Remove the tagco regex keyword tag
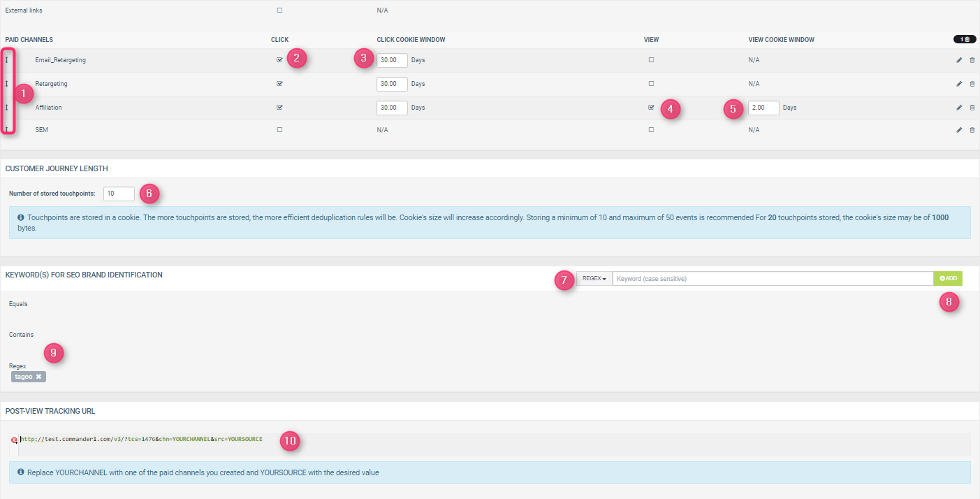The width and height of the screenshot is (980, 499). point(39,377)
